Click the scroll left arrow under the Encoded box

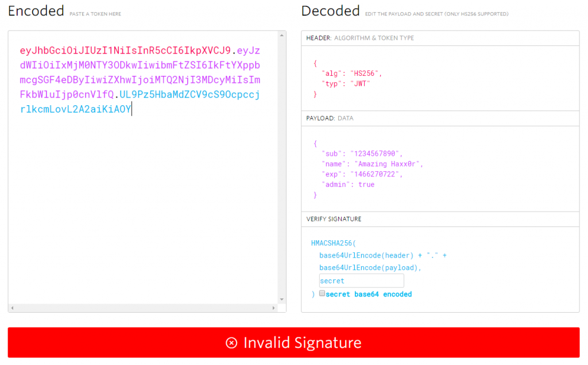pyautogui.click(x=13, y=308)
